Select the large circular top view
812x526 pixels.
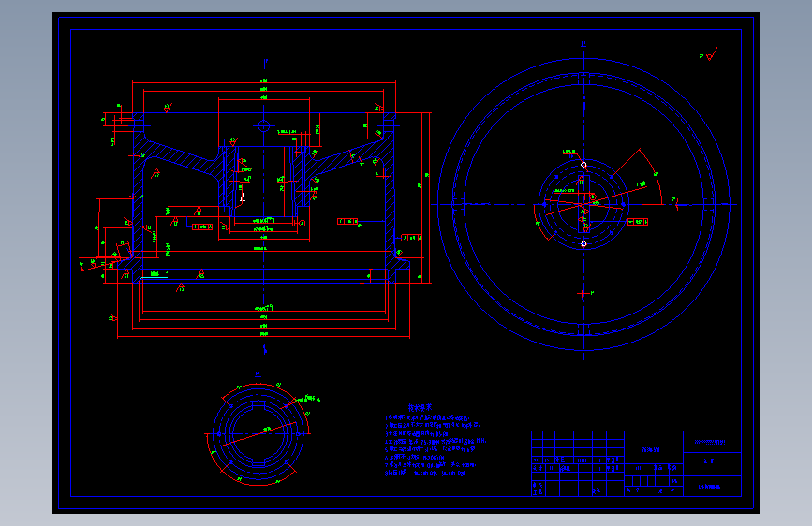pos(583,204)
